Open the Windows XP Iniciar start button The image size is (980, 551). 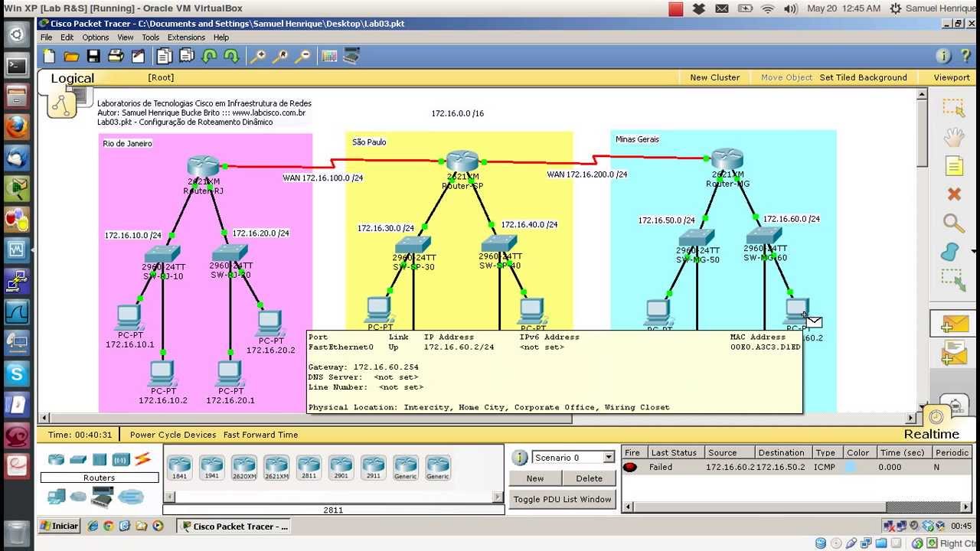[60, 526]
